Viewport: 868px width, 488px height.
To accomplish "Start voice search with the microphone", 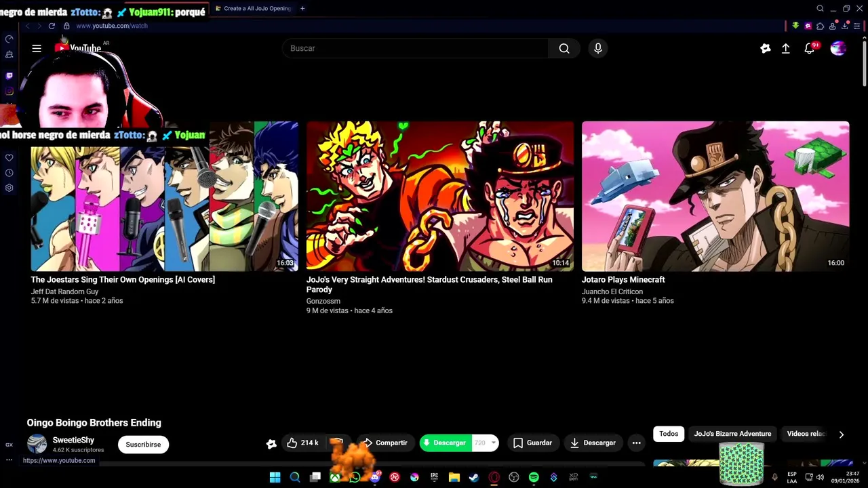I will click(597, 48).
